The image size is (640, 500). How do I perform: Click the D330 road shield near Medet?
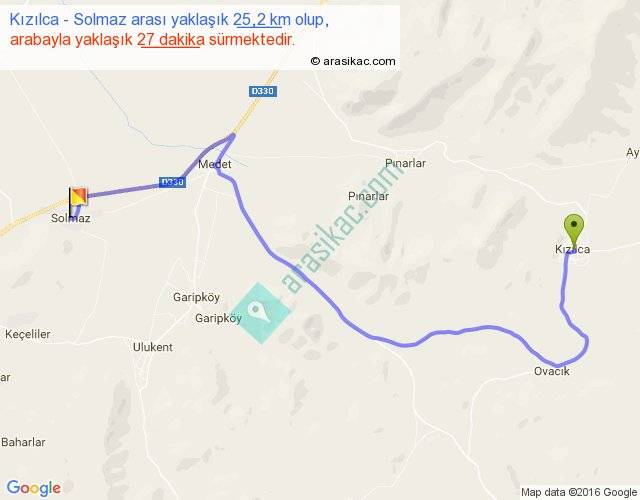point(172,182)
